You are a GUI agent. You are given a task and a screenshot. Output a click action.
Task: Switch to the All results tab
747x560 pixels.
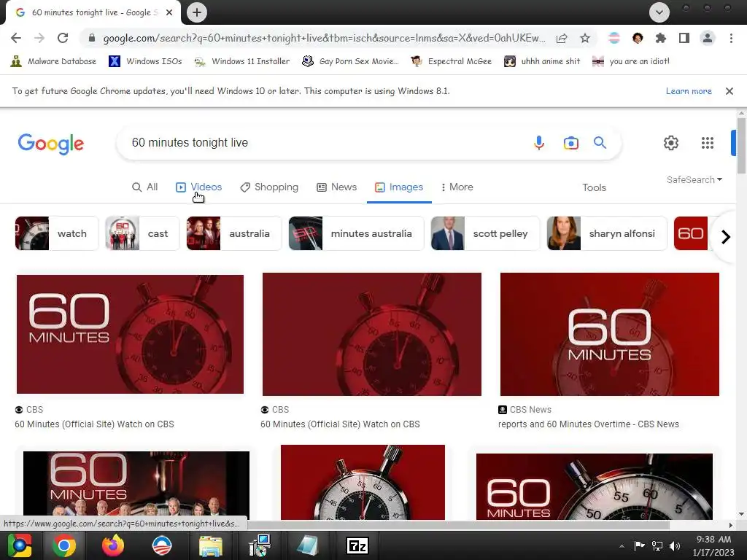click(145, 187)
